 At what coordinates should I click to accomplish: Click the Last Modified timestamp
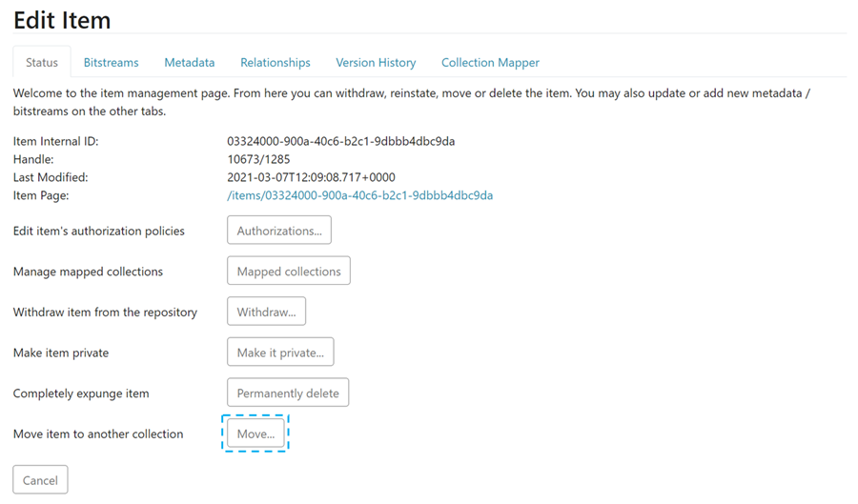click(x=311, y=177)
